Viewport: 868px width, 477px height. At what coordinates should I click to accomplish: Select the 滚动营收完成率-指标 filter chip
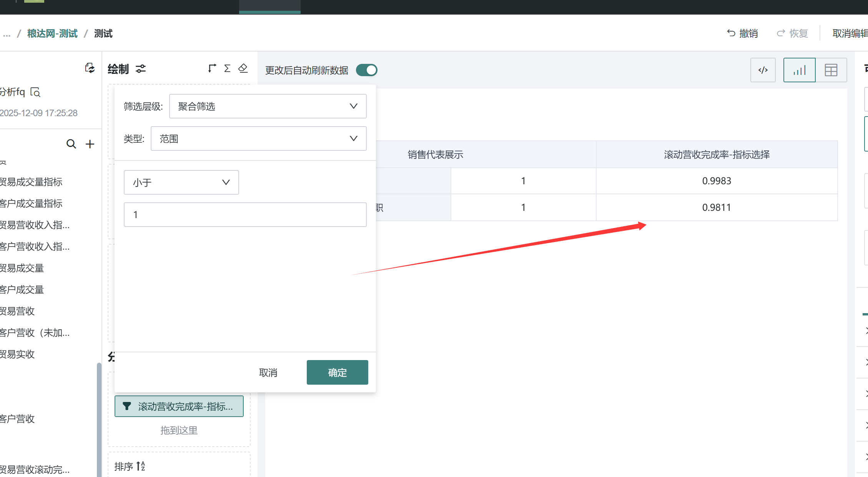179,406
